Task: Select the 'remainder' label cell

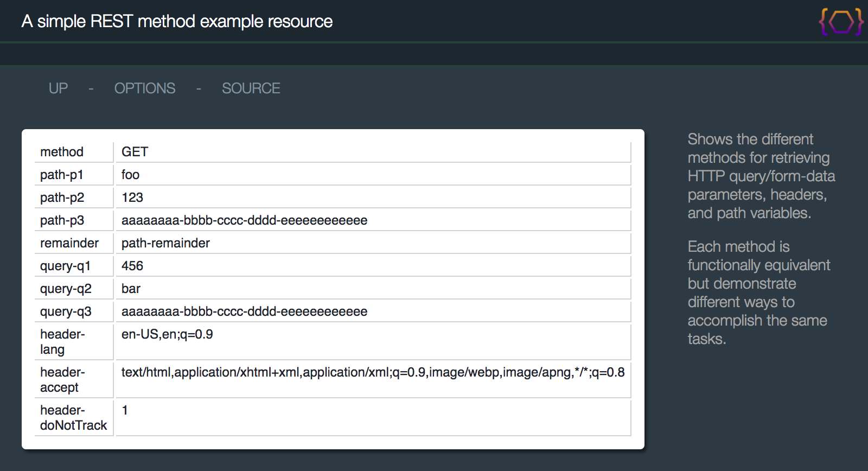Action: pos(74,243)
